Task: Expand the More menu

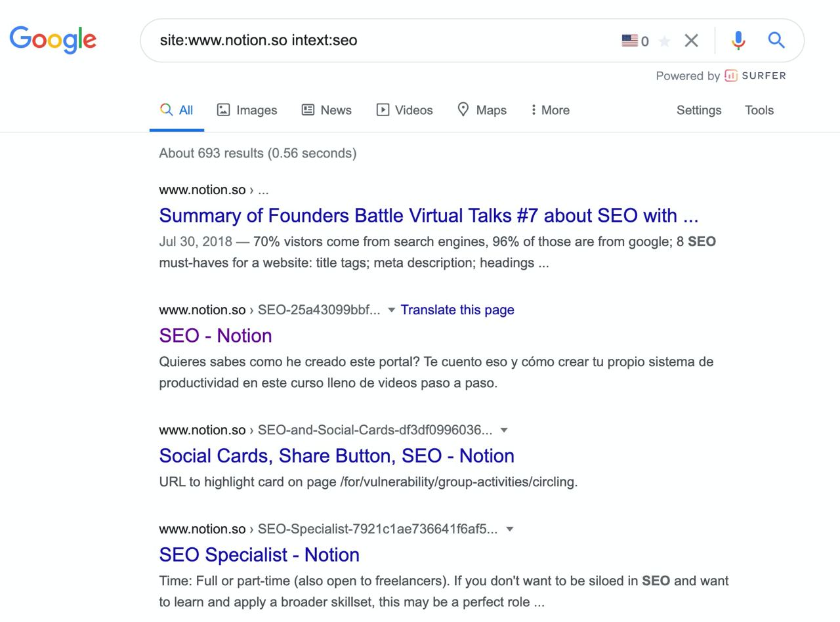Action: pyautogui.click(x=550, y=110)
